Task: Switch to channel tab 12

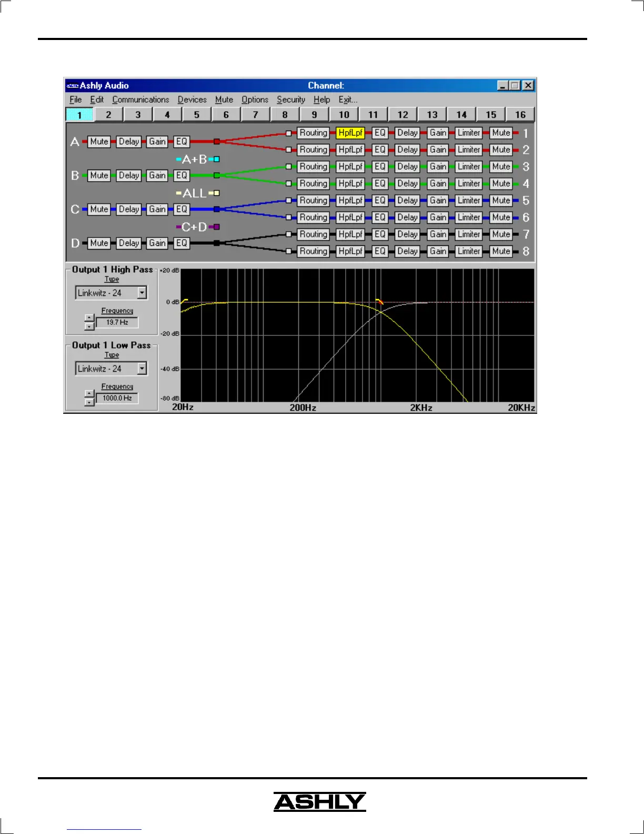Action: [x=403, y=114]
